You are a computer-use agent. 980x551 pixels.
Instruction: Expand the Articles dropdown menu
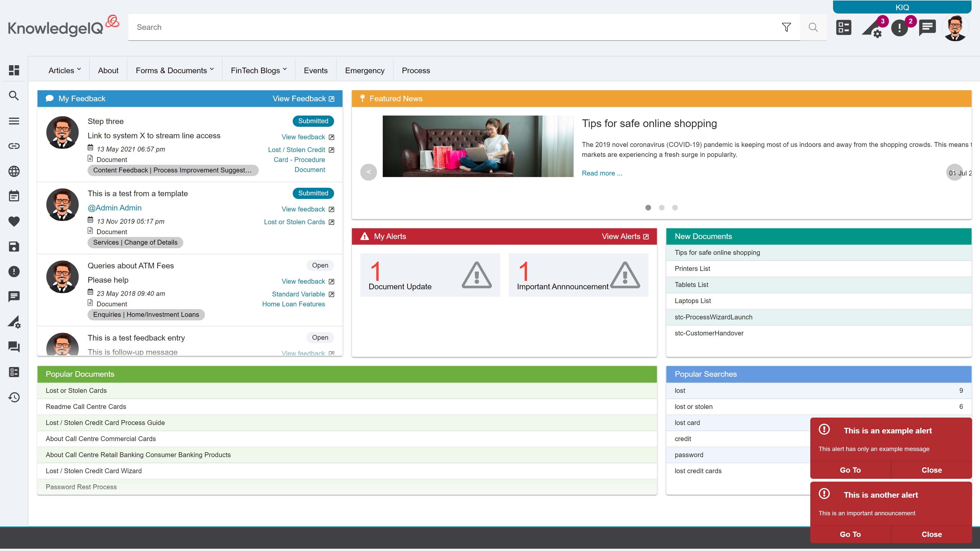[x=65, y=70]
